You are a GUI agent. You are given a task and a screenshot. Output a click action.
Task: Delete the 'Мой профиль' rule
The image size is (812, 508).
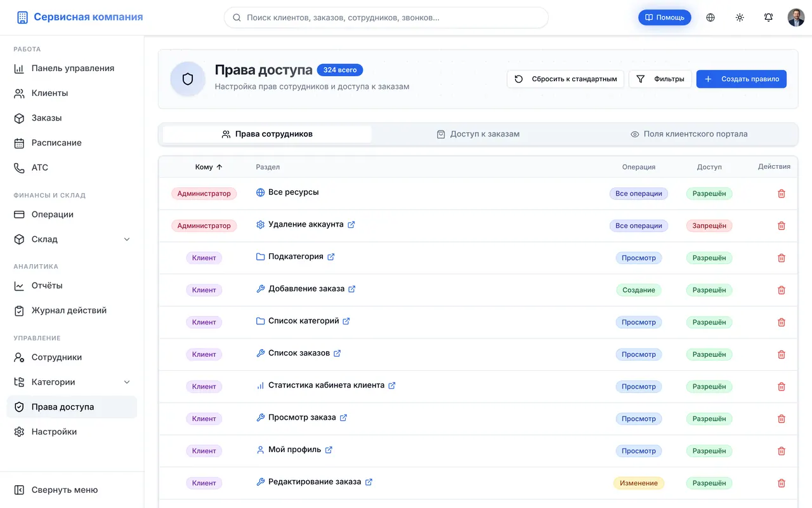click(x=782, y=451)
